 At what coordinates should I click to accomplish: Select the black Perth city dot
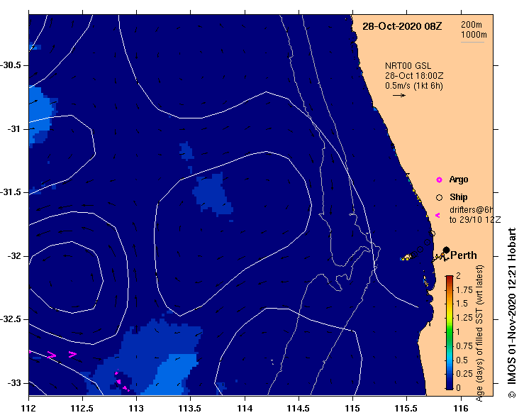point(446,250)
